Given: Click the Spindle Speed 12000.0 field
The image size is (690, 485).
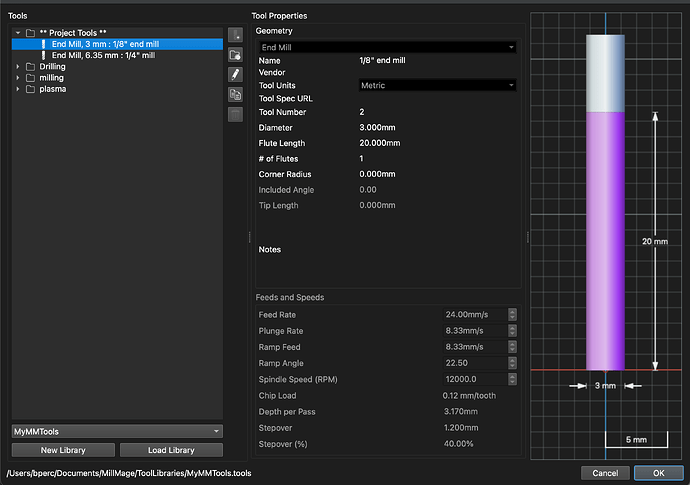Looking at the screenshot, I should 475,379.
